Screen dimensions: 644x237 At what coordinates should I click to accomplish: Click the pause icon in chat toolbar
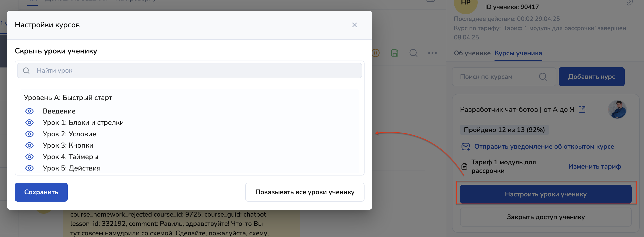pyautogui.click(x=375, y=53)
